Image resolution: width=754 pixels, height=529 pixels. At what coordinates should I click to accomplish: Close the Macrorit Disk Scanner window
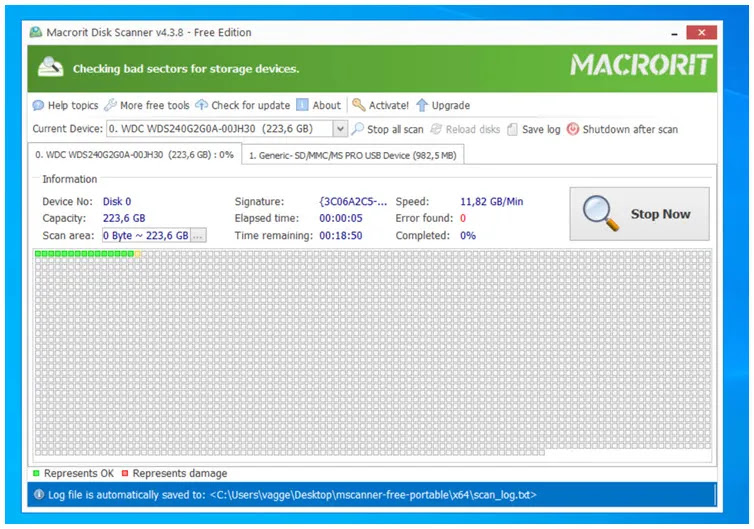click(702, 32)
